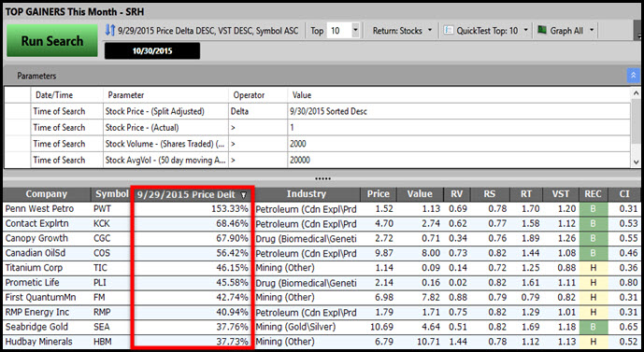Click the B rating for Seabridge Gold
644x352 pixels.
click(x=594, y=327)
